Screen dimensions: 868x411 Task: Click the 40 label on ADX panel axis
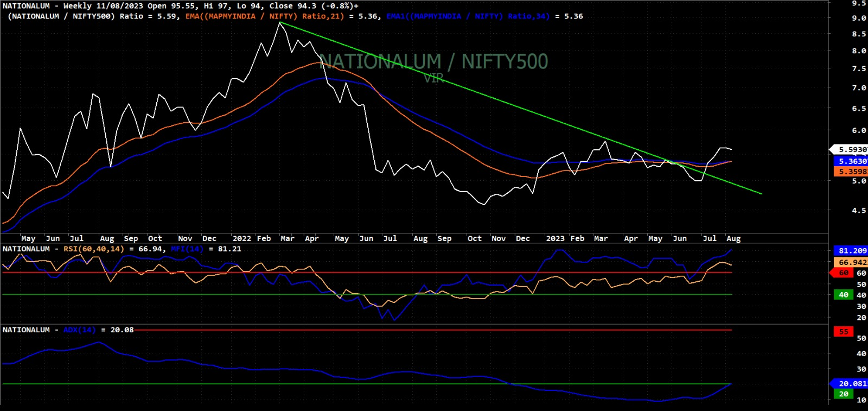[x=861, y=354]
